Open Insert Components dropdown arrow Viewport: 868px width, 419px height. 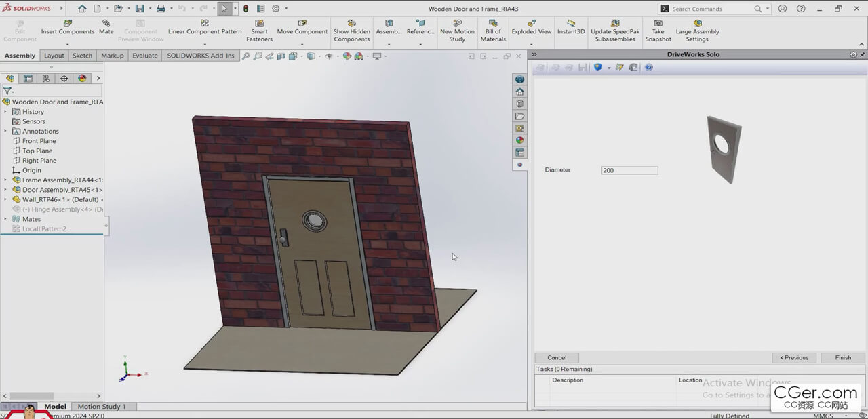67,44
